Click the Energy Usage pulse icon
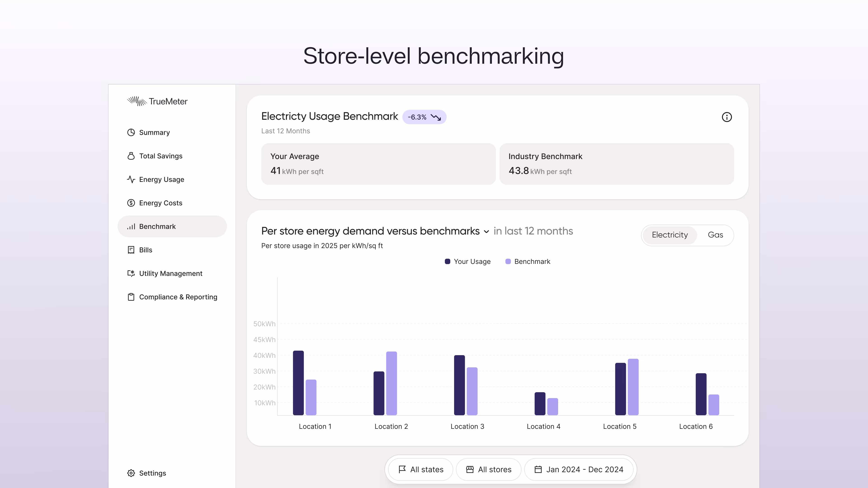This screenshot has height=488, width=868. point(131,179)
